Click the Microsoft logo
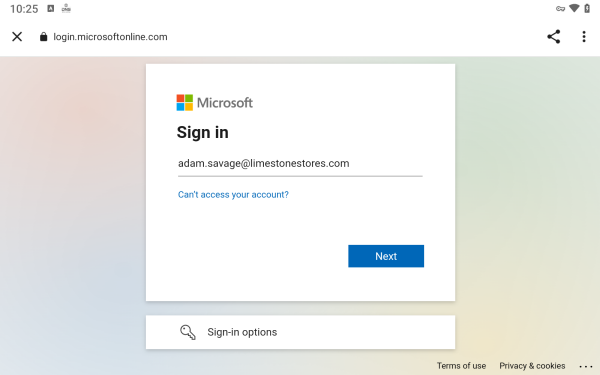 pyautogui.click(x=214, y=103)
